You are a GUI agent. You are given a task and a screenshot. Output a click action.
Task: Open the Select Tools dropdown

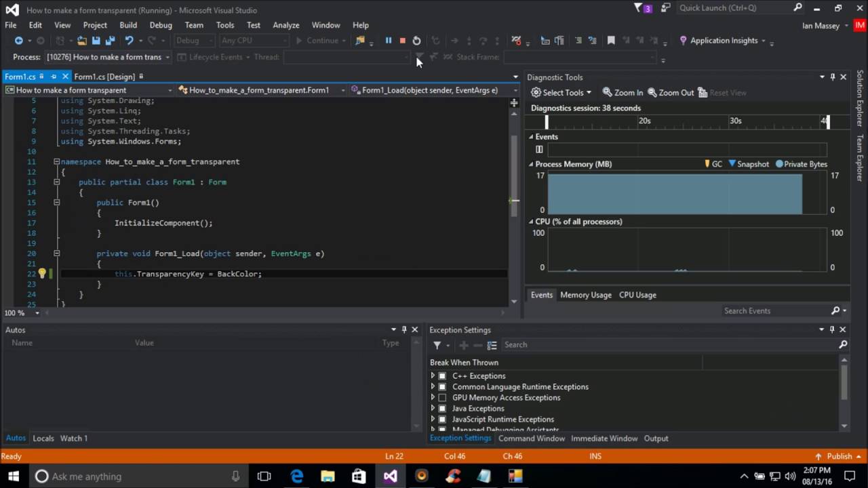coord(561,92)
